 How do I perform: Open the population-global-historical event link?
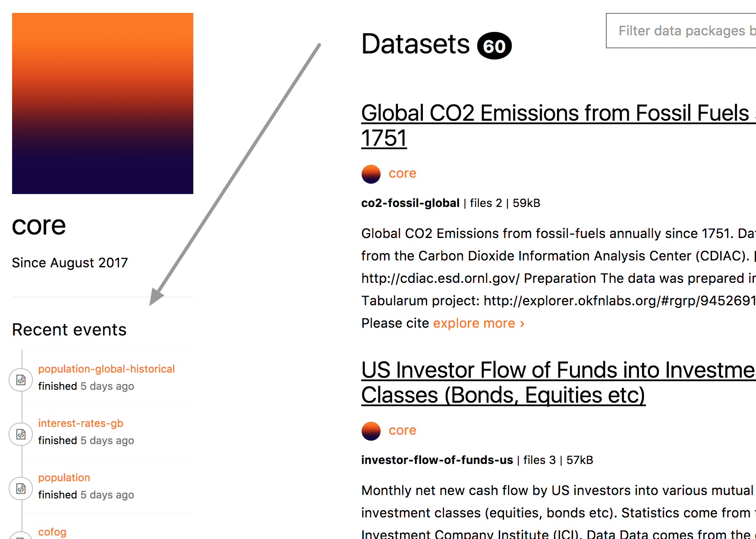107,369
